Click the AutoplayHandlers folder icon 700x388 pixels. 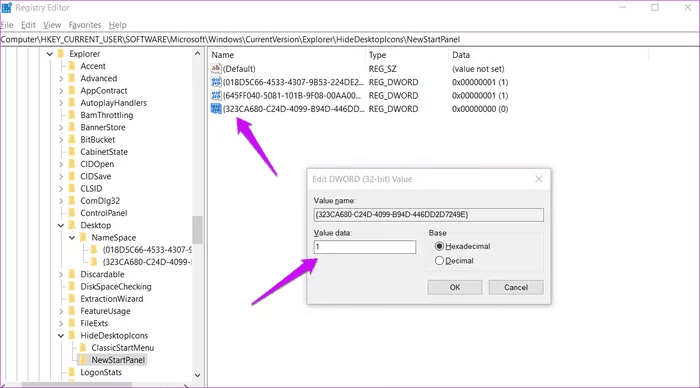[x=72, y=103]
